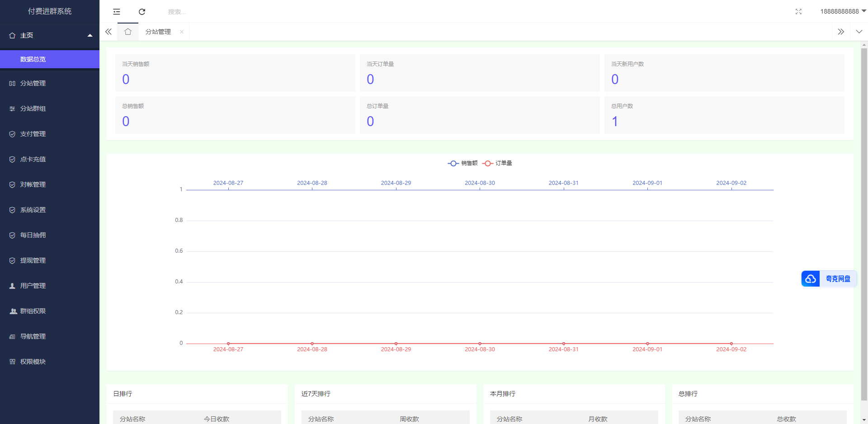The width and height of the screenshot is (868, 424).
Task: Click the 周收款 column header
Action: coord(409,419)
